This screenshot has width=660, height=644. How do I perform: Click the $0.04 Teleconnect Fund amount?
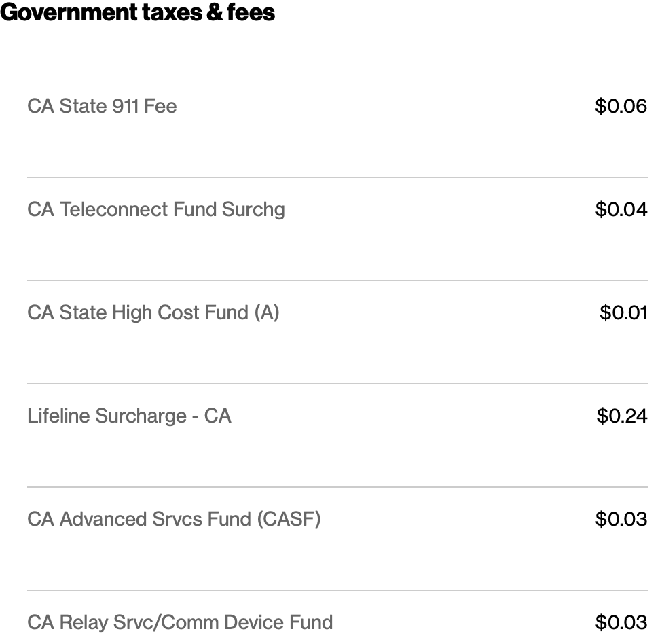pos(621,209)
